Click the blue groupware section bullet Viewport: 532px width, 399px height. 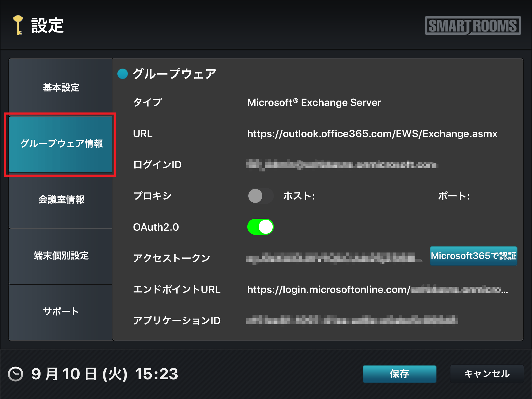click(123, 74)
